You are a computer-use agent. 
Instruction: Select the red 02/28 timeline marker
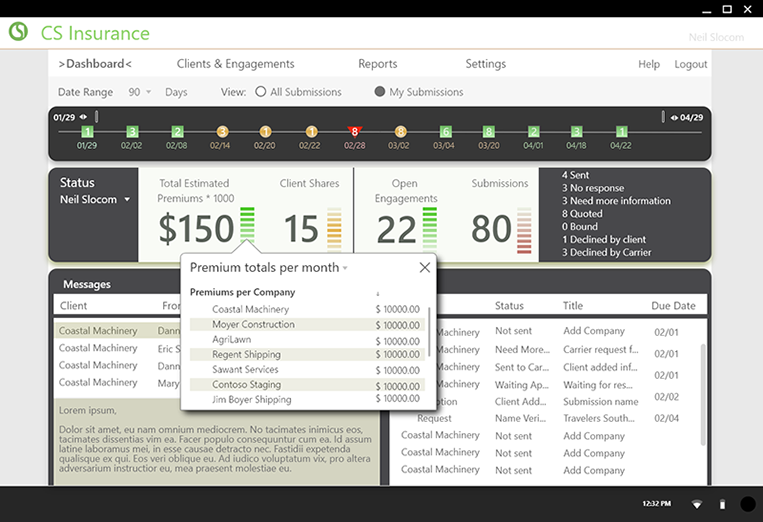point(354,132)
